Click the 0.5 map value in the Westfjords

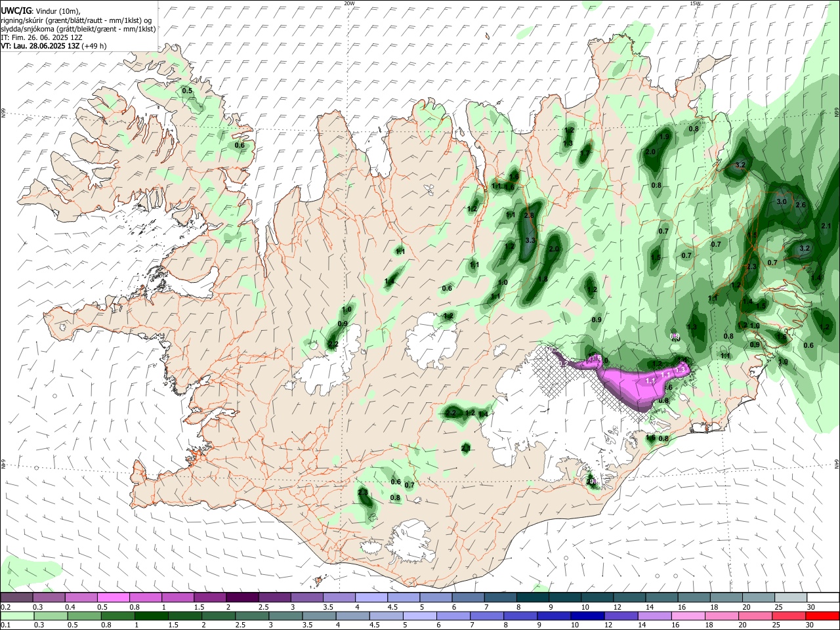[187, 91]
